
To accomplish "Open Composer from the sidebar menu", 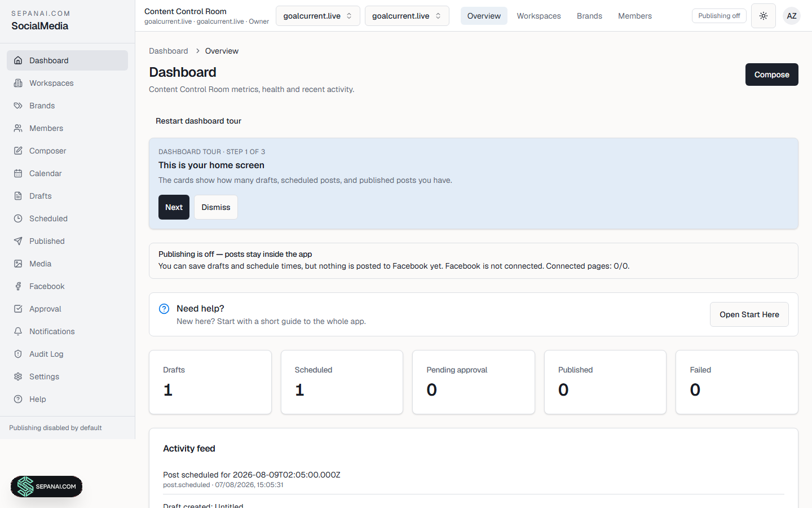I will pos(67,151).
